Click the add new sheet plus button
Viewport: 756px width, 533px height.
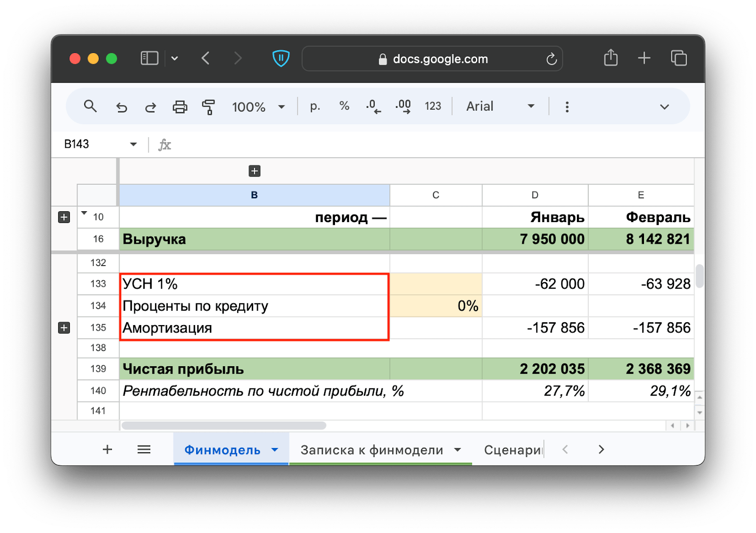click(x=107, y=450)
